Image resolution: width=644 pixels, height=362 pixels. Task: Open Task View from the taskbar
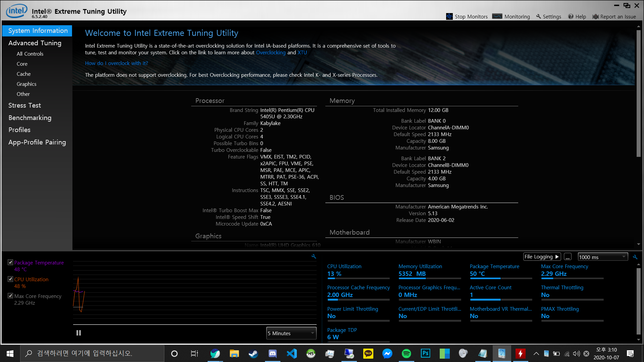point(194,354)
